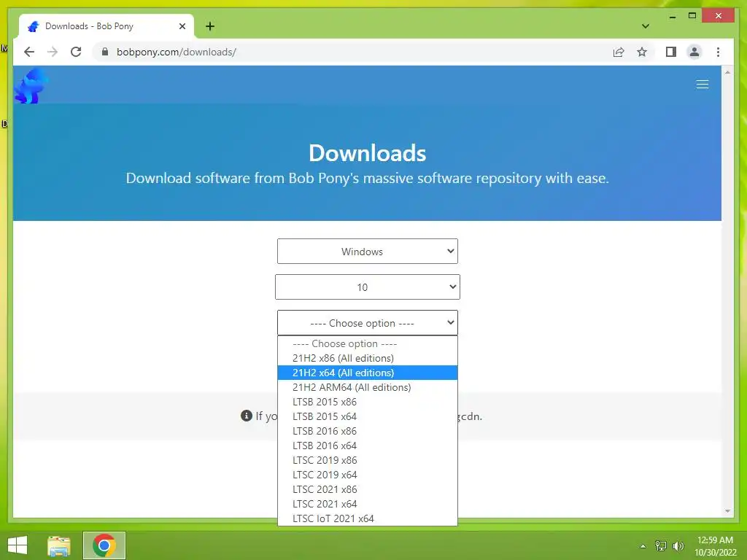Select 21H2 x64 (All editions)
The image size is (747, 560).
click(368, 373)
